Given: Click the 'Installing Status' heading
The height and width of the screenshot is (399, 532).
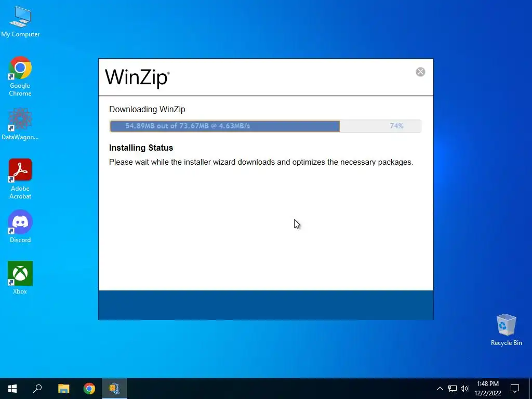Looking at the screenshot, I should [141, 148].
